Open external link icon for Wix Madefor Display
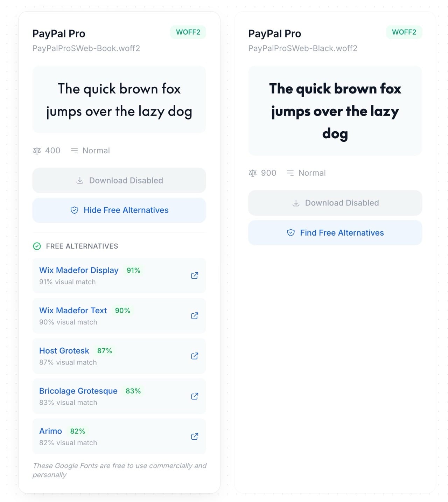The height and width of the screenshot is (502, 448). (195, 276)
